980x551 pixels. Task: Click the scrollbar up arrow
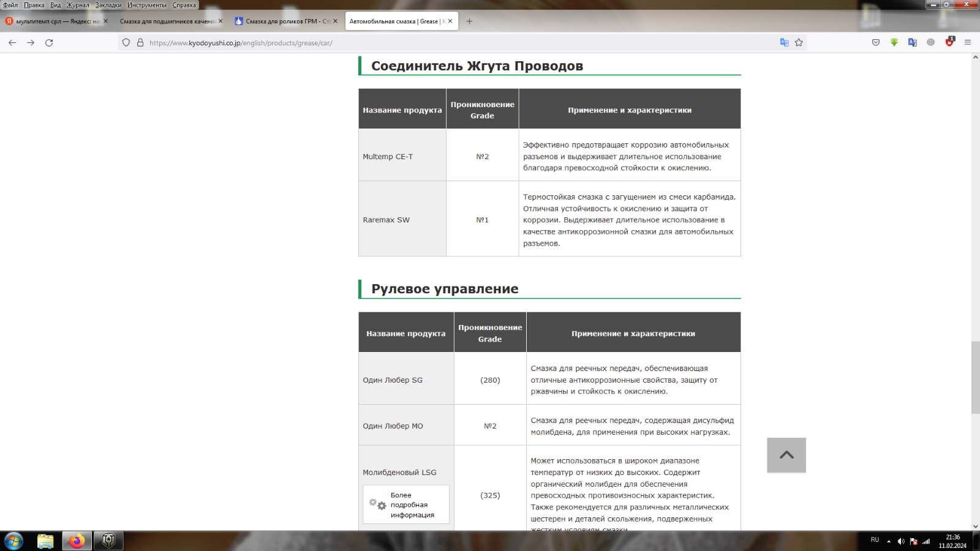(x=975, y=57)
